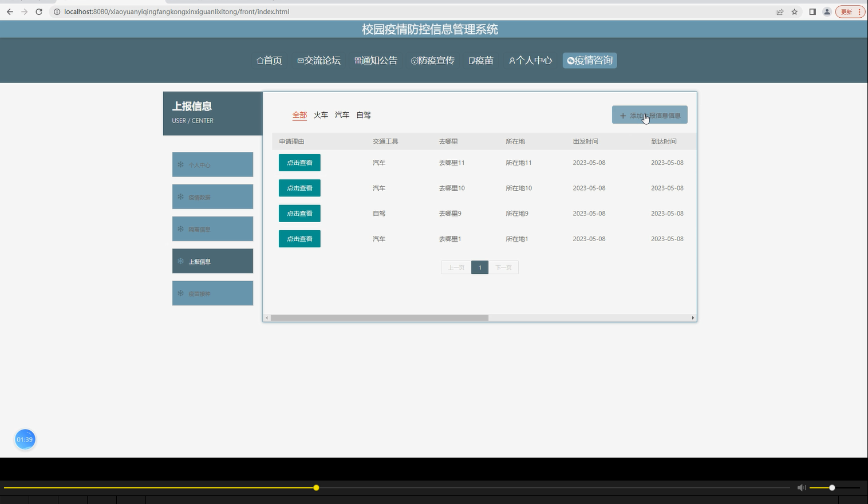Select 隔离信息 in the left sidebar
Image resolution: width=868 pixels, height=504 pixels.
click(212, 229)
